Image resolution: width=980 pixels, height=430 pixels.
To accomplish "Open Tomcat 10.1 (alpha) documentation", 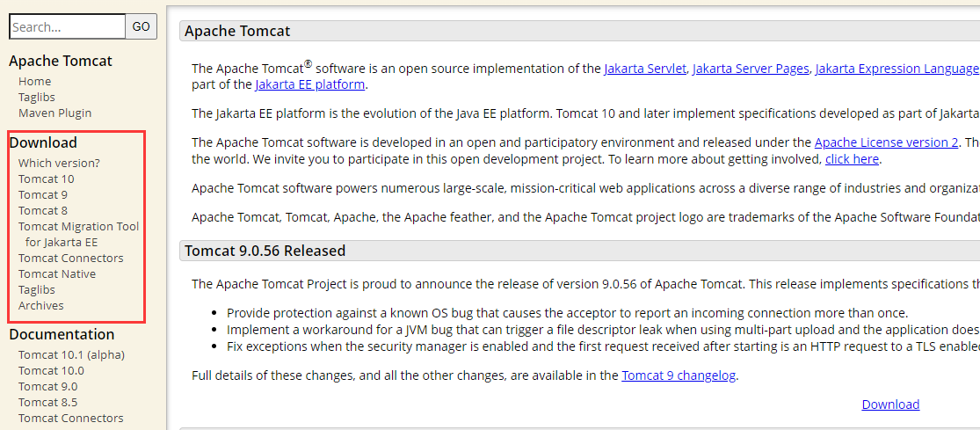I will tap(72, 355).
